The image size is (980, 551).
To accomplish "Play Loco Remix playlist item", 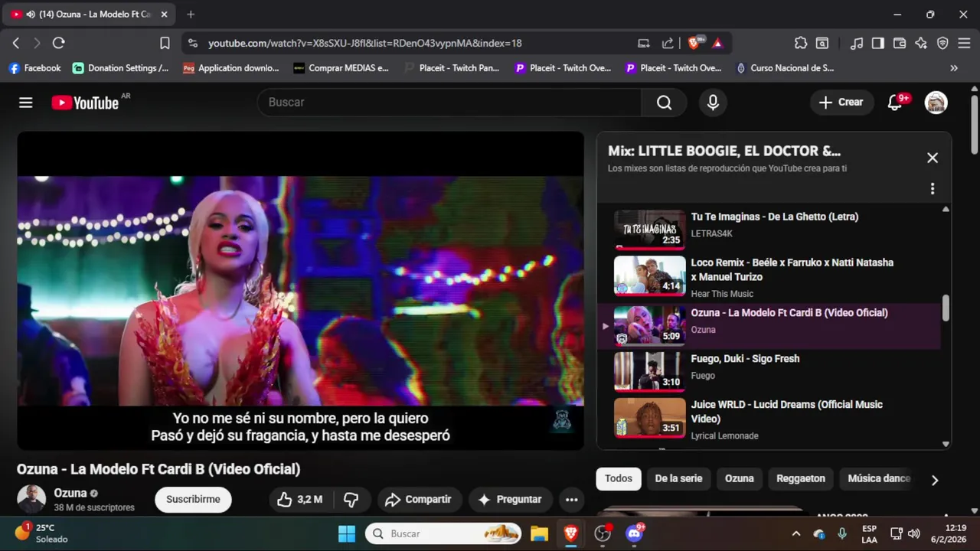I will click(768, 277).
